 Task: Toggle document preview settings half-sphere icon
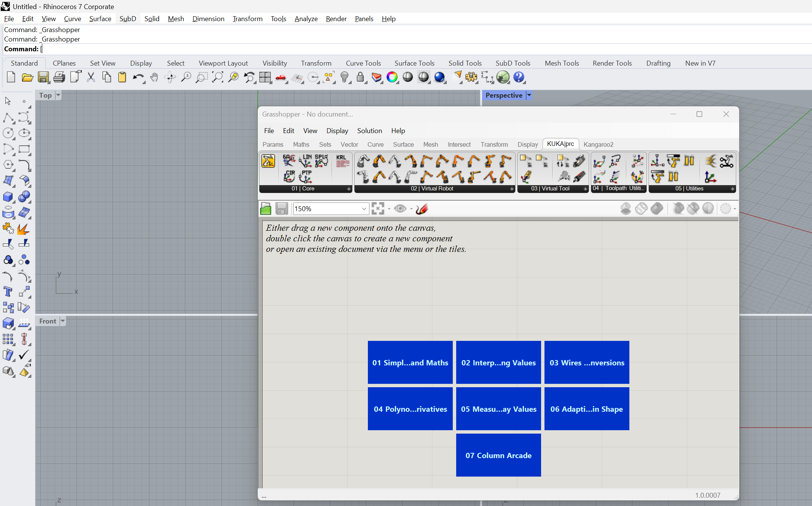point(708,209)
